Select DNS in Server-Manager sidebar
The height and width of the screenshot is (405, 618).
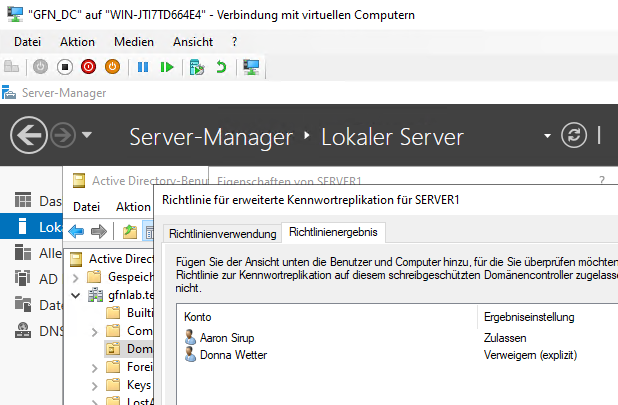point(49,331)
